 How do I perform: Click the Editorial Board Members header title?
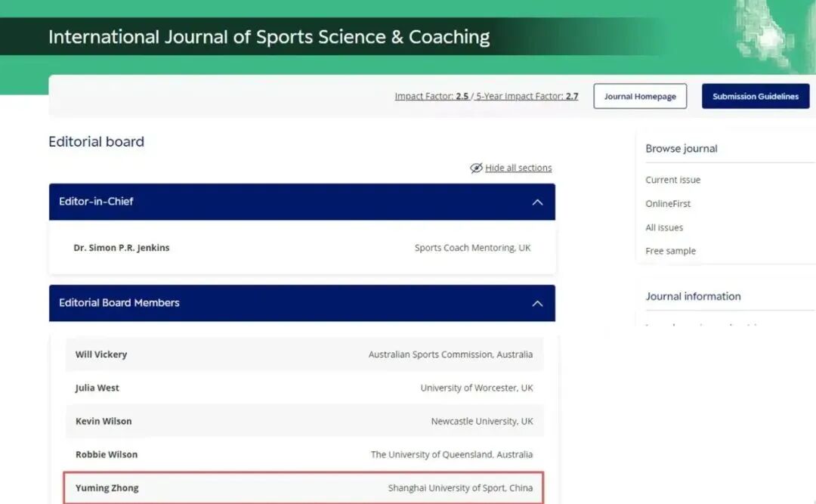pos(119,303)
